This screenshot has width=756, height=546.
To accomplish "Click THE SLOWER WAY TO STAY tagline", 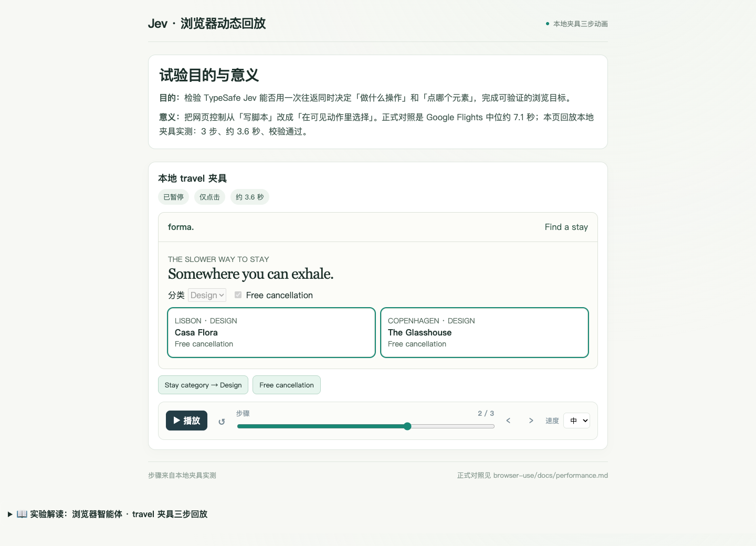I will (218, 259).
